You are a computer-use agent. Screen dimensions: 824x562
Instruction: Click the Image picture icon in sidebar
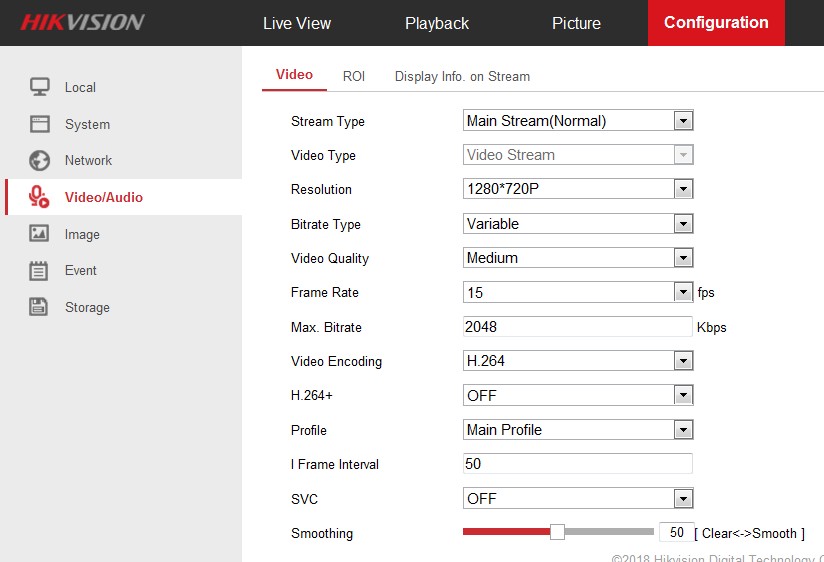coord(39,234)
